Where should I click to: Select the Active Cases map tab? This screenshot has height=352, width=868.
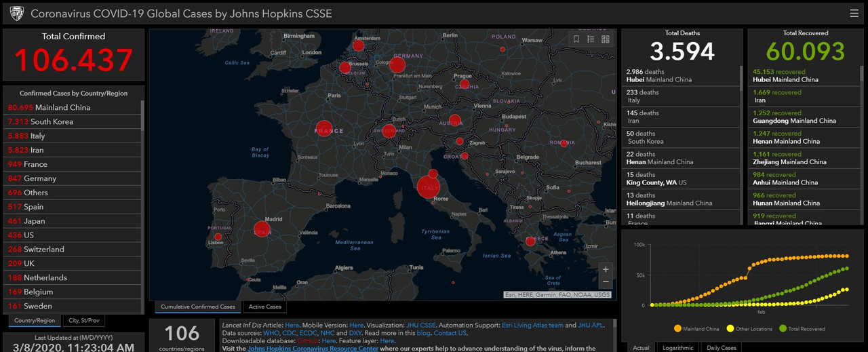(264, 307)
